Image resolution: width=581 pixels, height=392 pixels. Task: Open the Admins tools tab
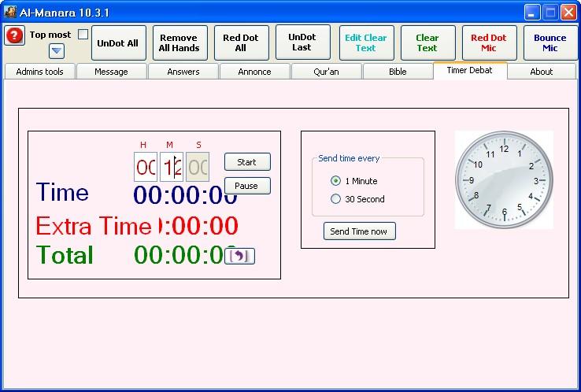point(39,72)
